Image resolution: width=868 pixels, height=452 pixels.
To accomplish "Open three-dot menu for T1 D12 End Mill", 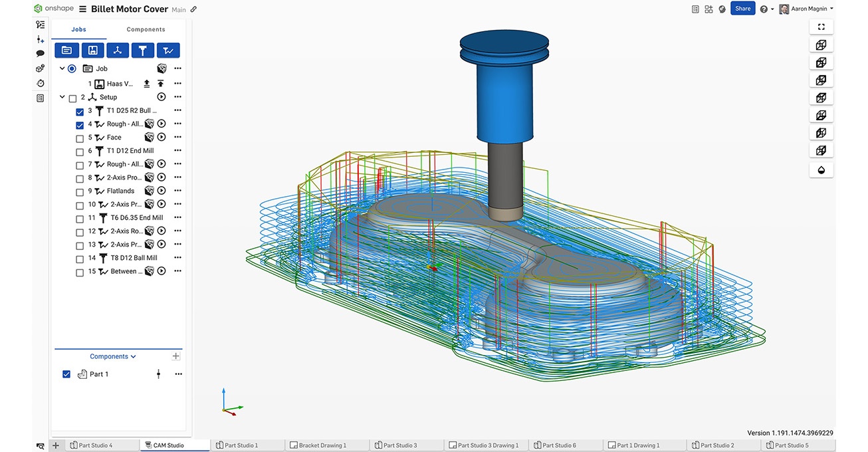I will pos(177,151).
